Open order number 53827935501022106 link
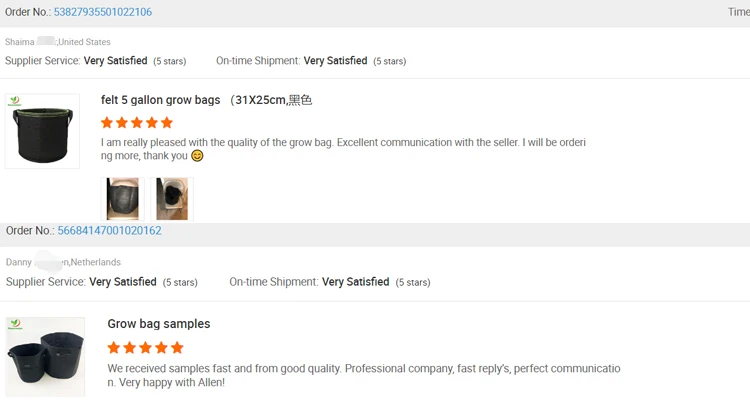 103,12
